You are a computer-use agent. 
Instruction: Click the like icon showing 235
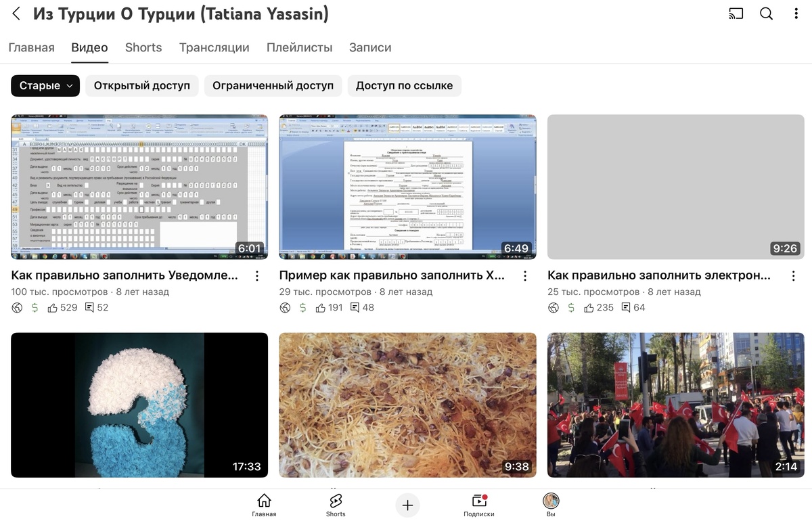click(589, 308)
